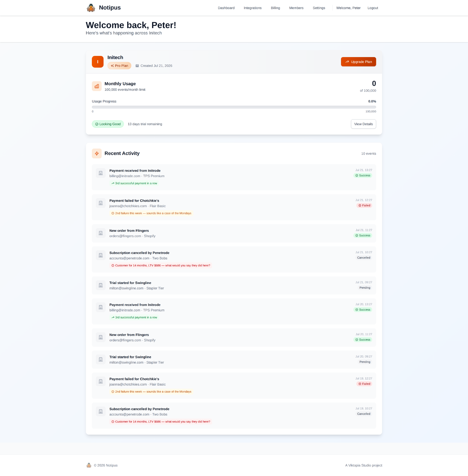Click the orange Initech 'I' avatar icon
Screen dimensions: 468x476
click(x=98, y=62)
